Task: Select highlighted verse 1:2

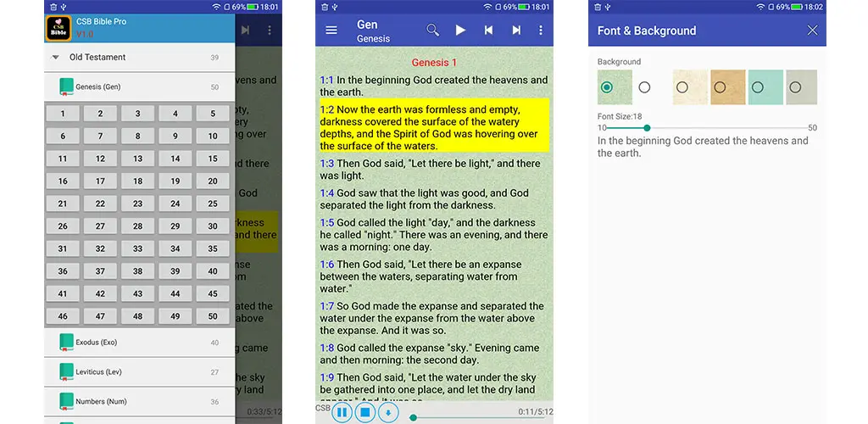Action: [x=434, y=128]
